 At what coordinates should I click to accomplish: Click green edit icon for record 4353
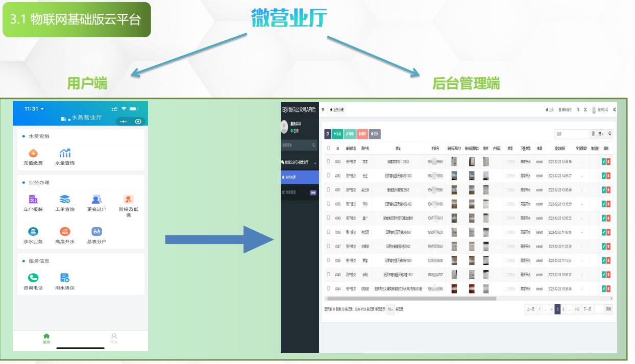(604, 162)
